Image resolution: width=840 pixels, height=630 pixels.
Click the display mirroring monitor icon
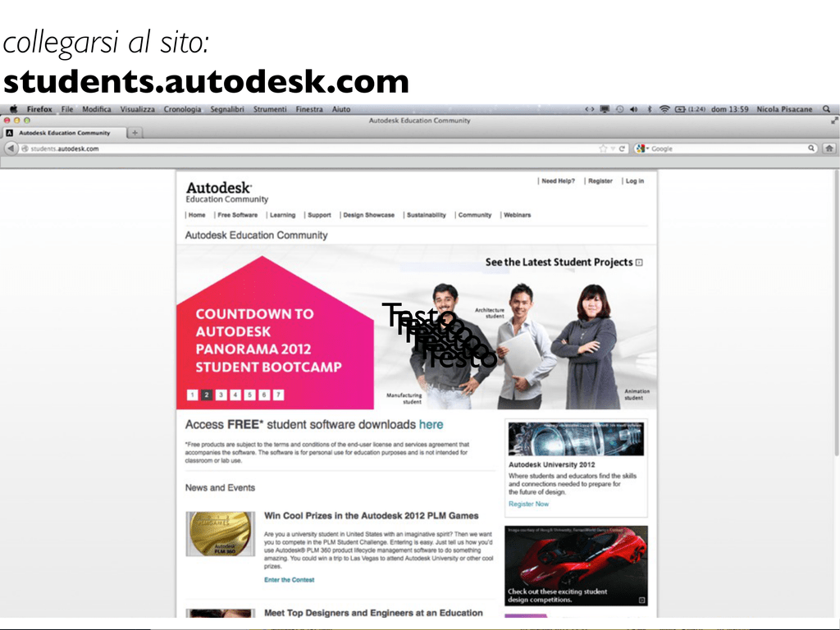605,109
